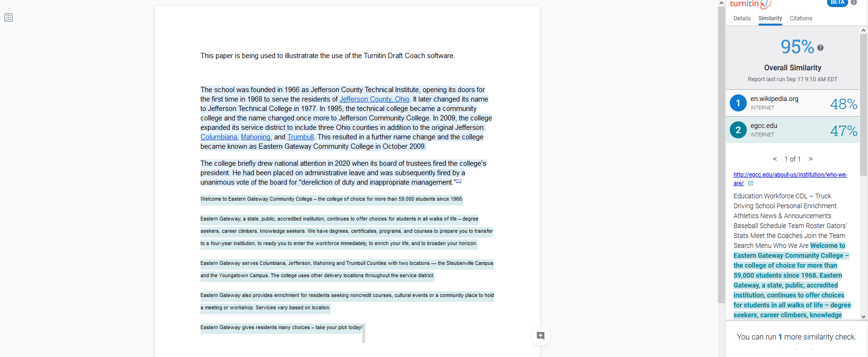
Task: Open the egcc.edu who-we-are URL link
Action: click(790, 175)
